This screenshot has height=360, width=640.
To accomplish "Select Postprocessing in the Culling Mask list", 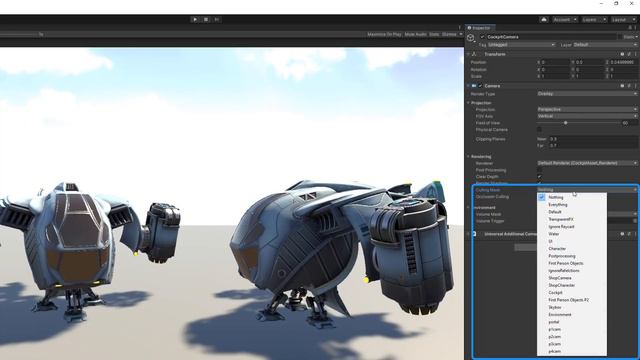I will click(572, 256).
